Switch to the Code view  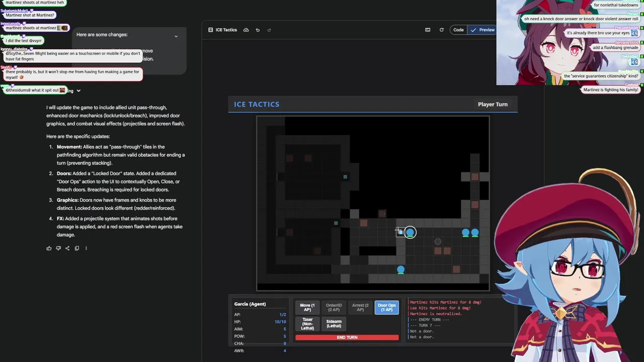tap(458, 30)
